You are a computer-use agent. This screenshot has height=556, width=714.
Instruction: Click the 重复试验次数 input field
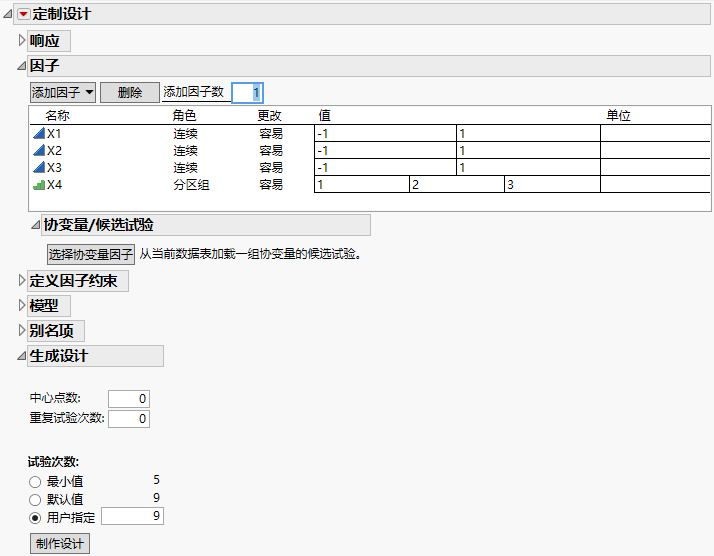point(129,419)
